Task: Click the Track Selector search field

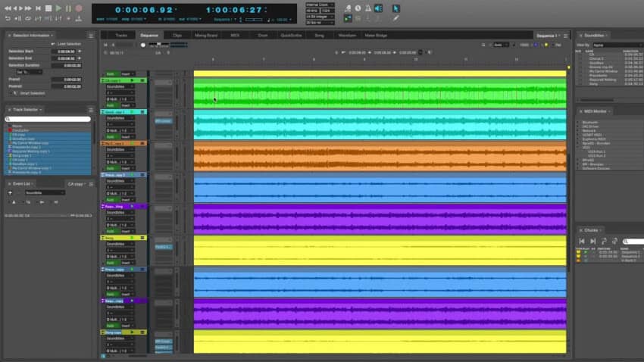Action: point(48,119)
